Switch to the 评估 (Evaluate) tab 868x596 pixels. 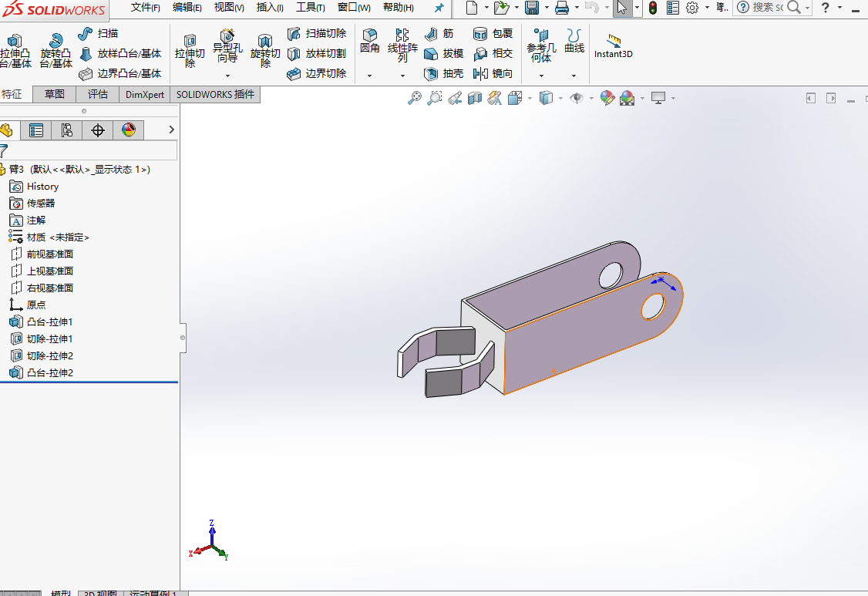tap(98, 95)
